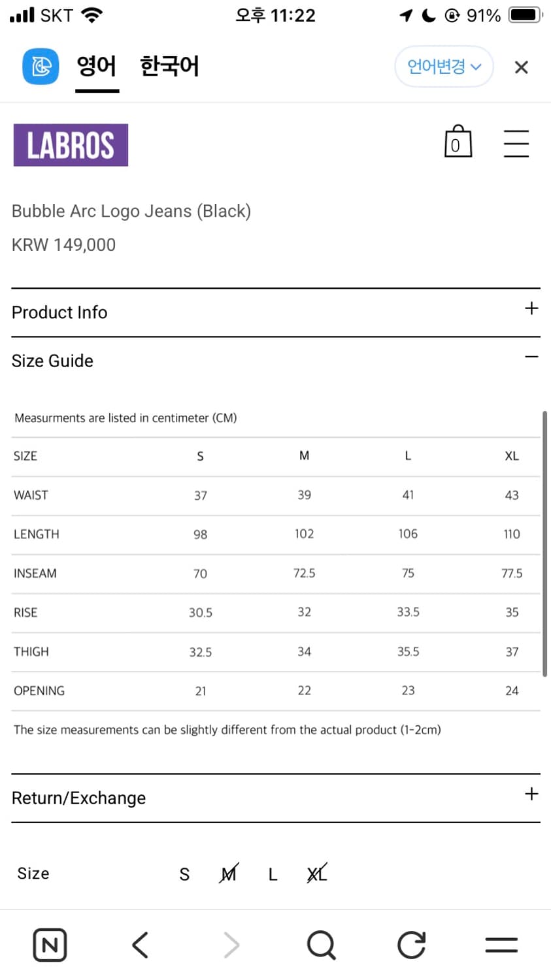The image size is (551, 980).
Task: Tap the LABROS logo link
Action: pyautogui.click(x=71, y=145)
